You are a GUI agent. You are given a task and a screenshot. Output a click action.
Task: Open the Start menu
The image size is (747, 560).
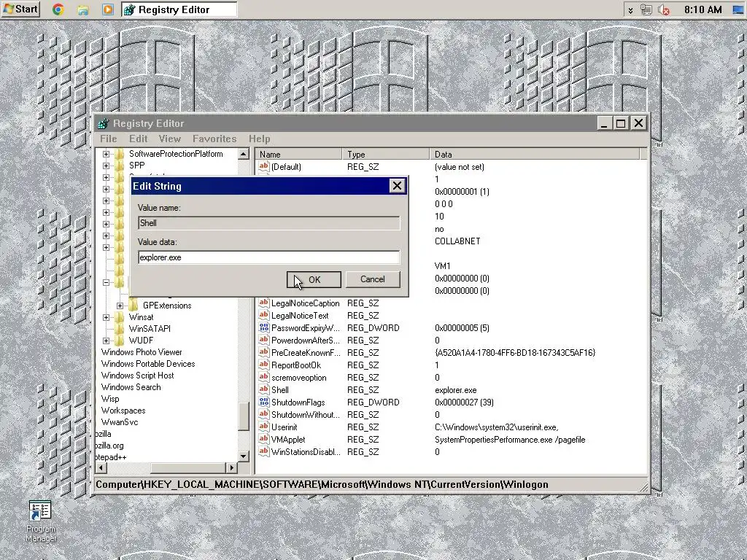click(20, 9)
